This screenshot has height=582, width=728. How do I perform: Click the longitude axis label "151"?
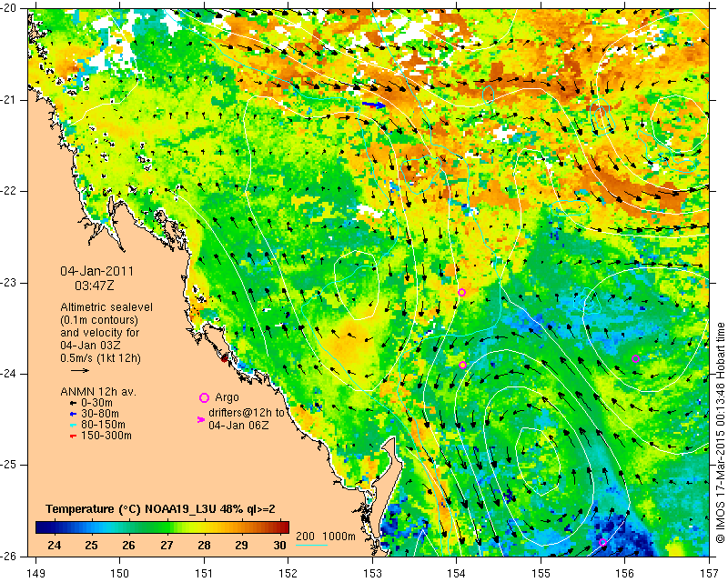(204, 574)
